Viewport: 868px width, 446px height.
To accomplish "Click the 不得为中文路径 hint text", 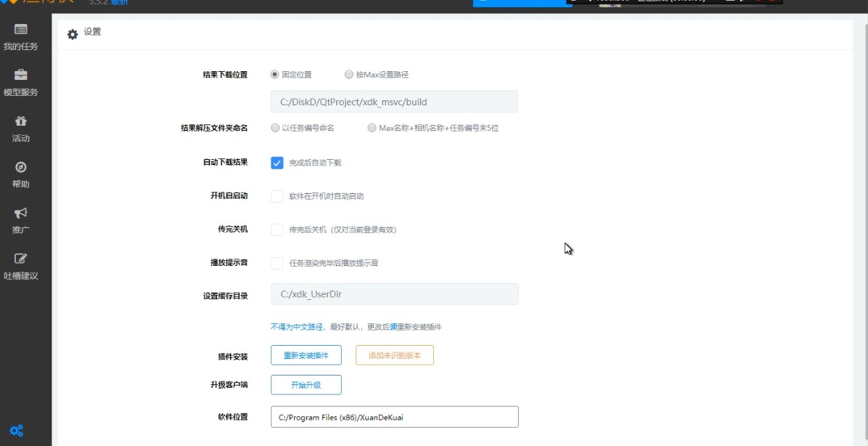I will point(297,327).
